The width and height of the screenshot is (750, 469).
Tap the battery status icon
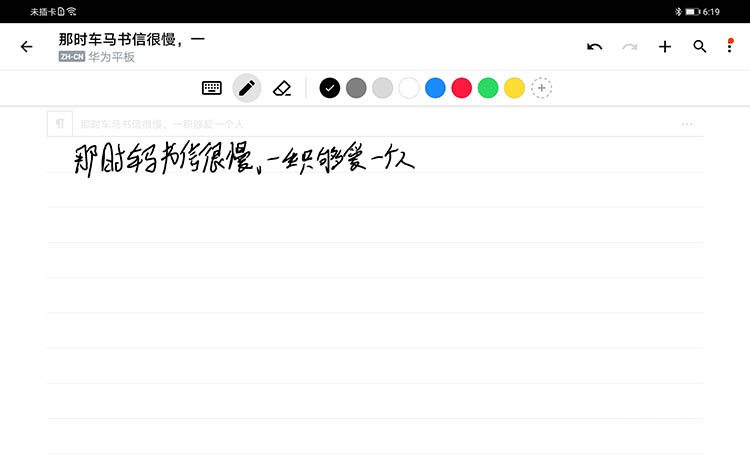tap(692, 11)
